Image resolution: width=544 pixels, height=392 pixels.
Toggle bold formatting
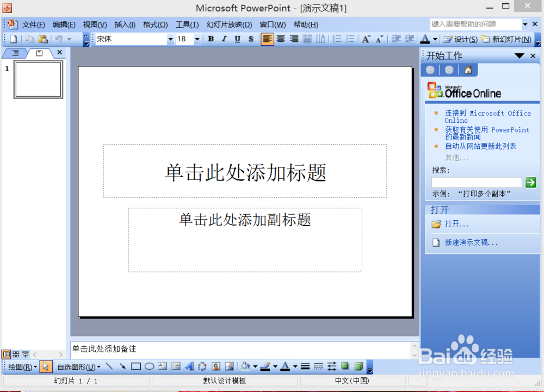(211, 39)
